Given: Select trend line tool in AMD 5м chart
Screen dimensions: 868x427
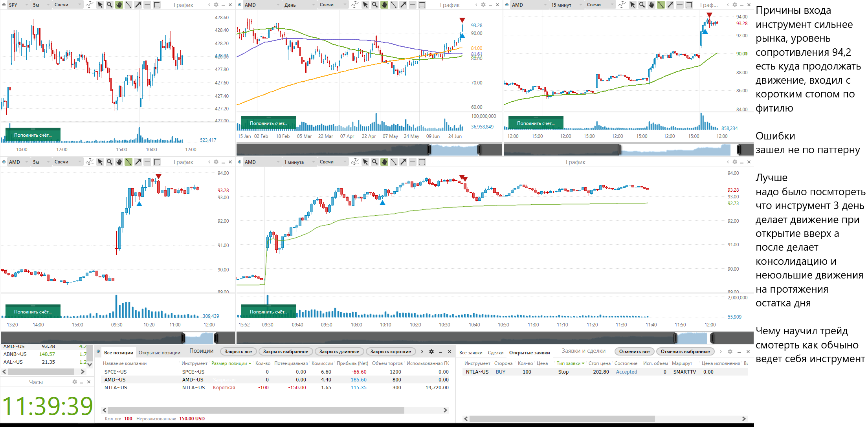Looking at the screenshot, I should pyautogui.click(x=128, y=162).
